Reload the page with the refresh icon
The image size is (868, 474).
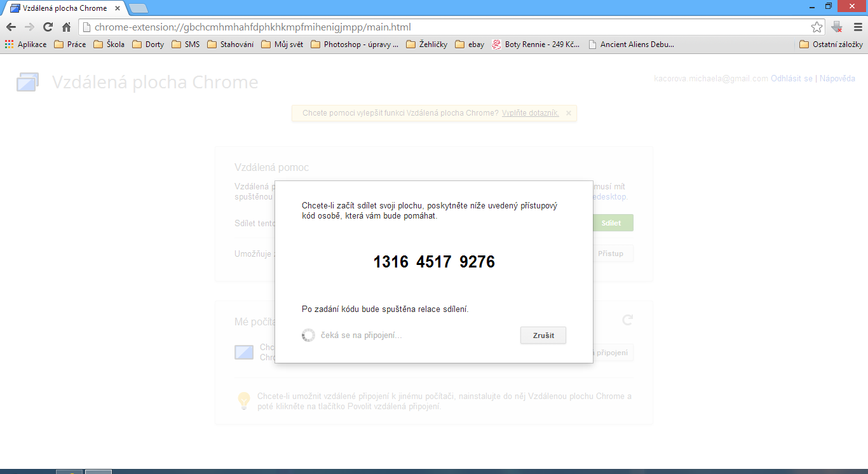coord(48,27)
